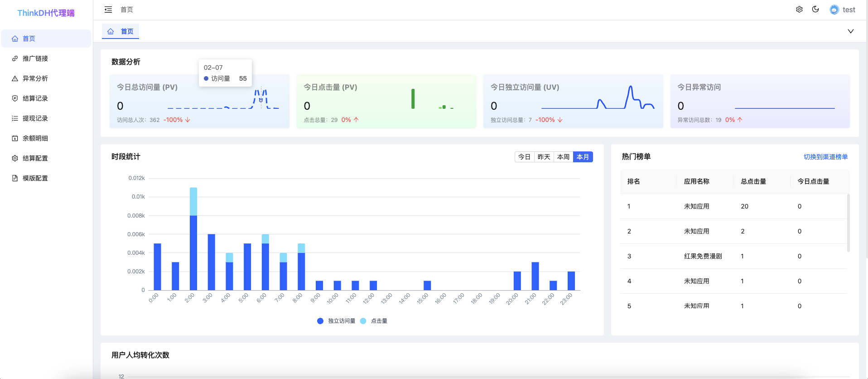Viewport: 868px width, 379px height.
Task: Click the 切换到渠道榜单 link
Action: pyautogui.click(x=825, y=157)
